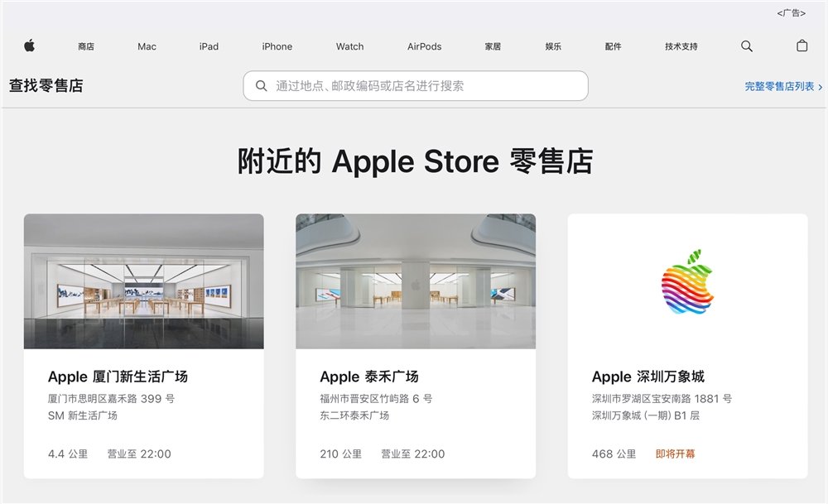The image size is (828, 504).
Task: Open 技术支持 navigation item
Action: click(x=681, y=46)
